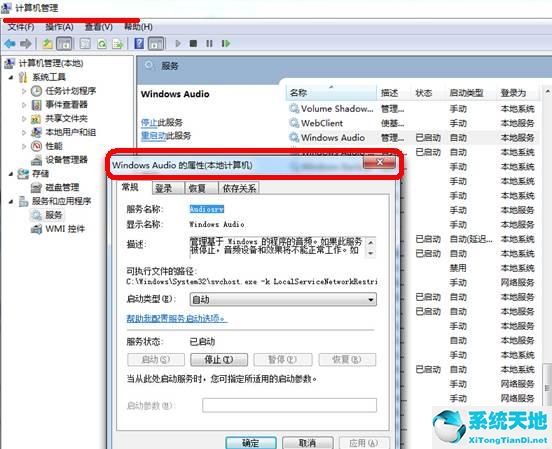Switch to the 恢复 tab
The image size is (552, 449).
[x=201, y=188]
